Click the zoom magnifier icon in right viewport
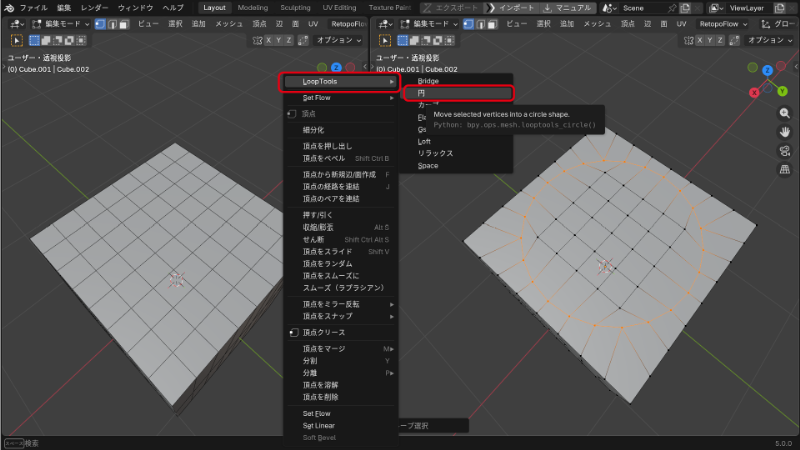800x450 pixels. tap(785, 113)
